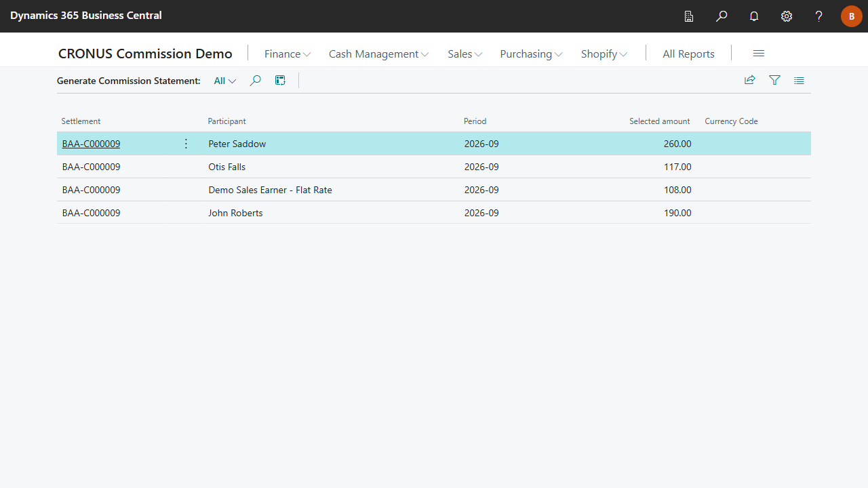
Task: Sort by the Selected amount column header
Action: click(659, 121)
